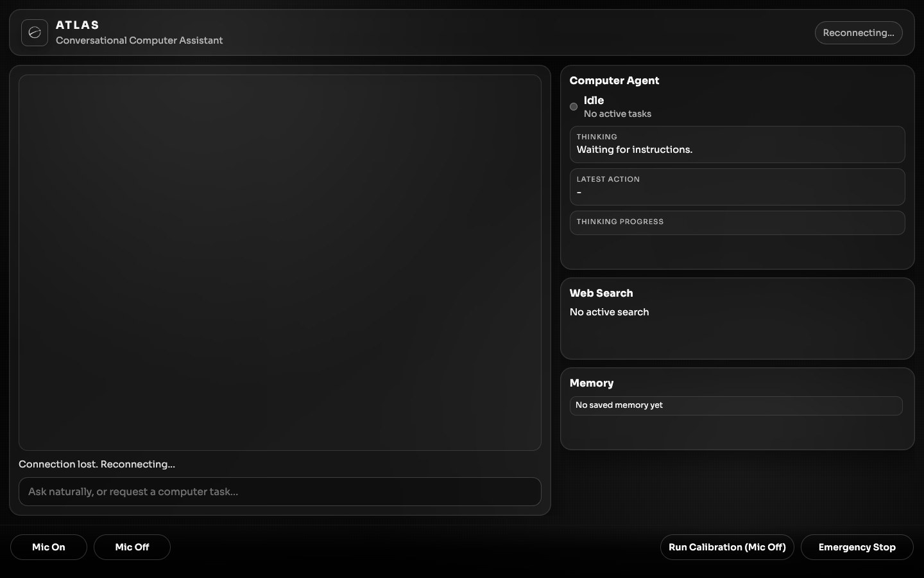Click the Reconnecting... status pill

point(859,33)
